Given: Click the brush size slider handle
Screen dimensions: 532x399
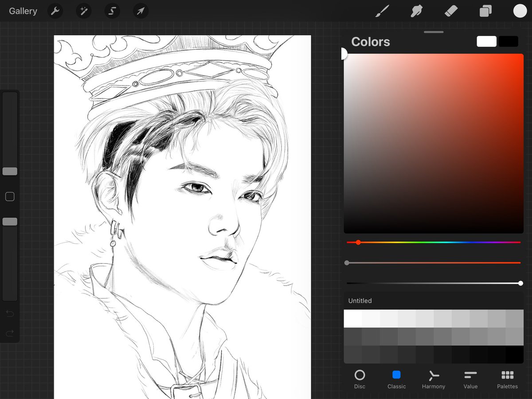Looking at the screenshot, I should [x=10, y=172].
